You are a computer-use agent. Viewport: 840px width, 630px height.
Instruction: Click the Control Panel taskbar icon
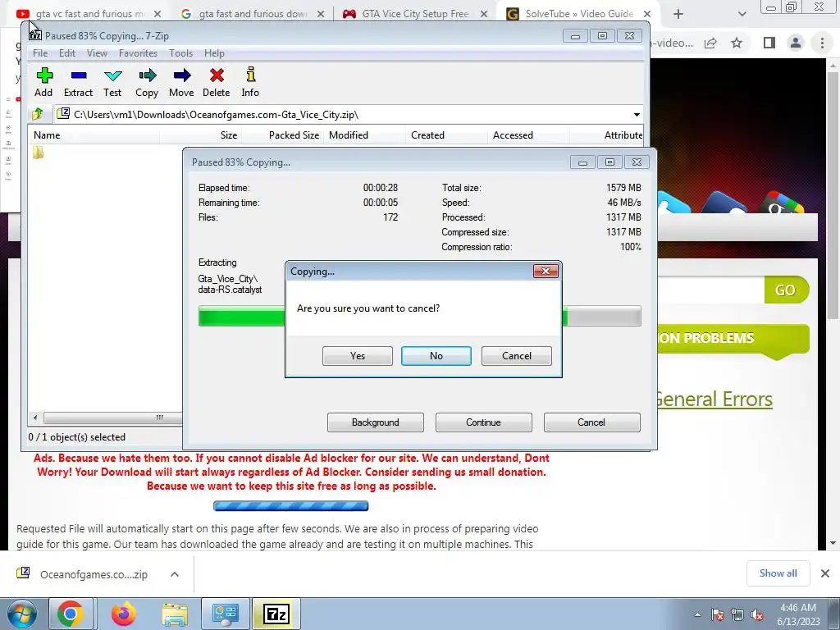[x=225, y=614]
